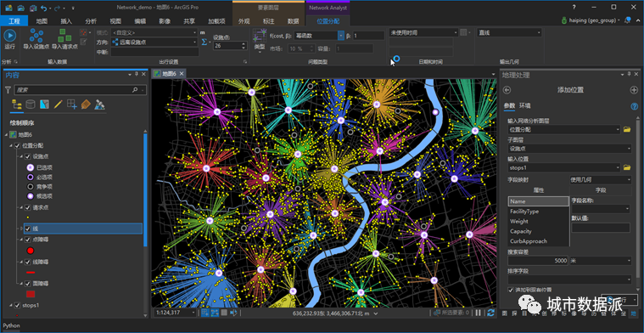This screenshot has width=644, height=333.
Task: Browse folder next to stops1 input locations
Action: point(627,167)
